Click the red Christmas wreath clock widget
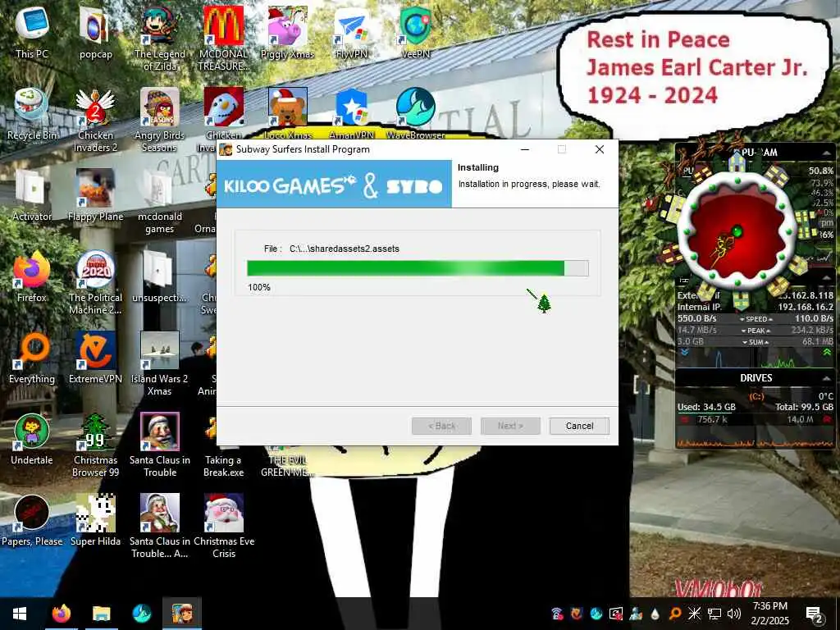 click(x=737, y=231)
